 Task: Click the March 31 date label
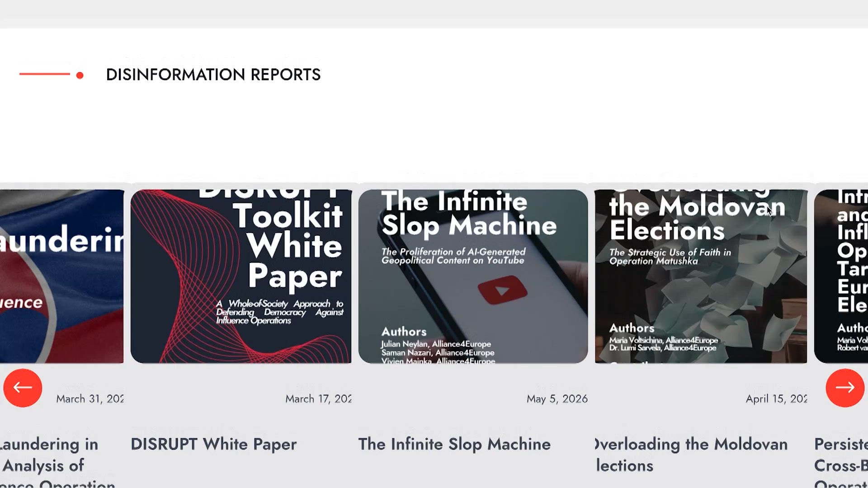click(90, 399)
